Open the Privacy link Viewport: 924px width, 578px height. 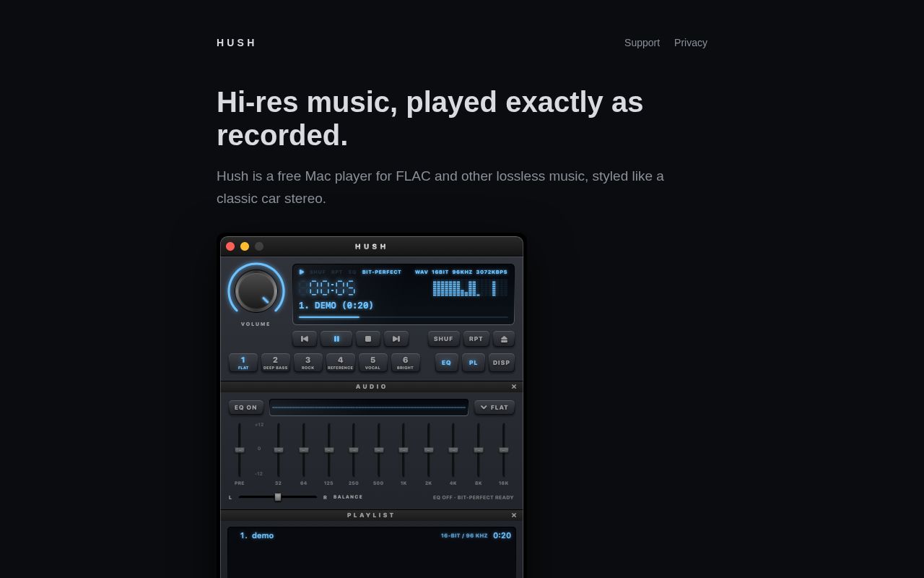tap(691, 43)
